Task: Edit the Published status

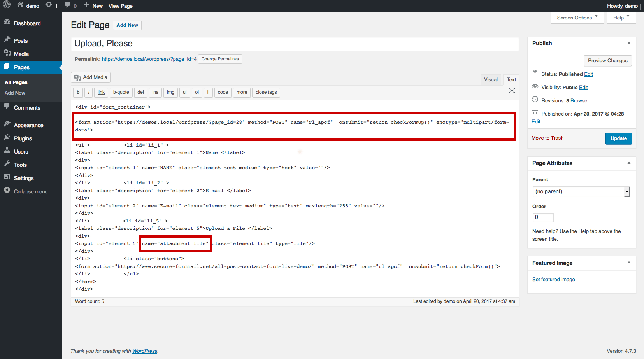Action: 588,74
